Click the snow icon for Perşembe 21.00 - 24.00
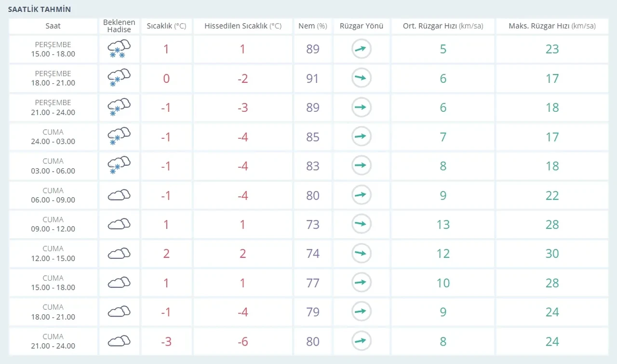The width and height of the screenshot is (617, 364). [119, 108]
